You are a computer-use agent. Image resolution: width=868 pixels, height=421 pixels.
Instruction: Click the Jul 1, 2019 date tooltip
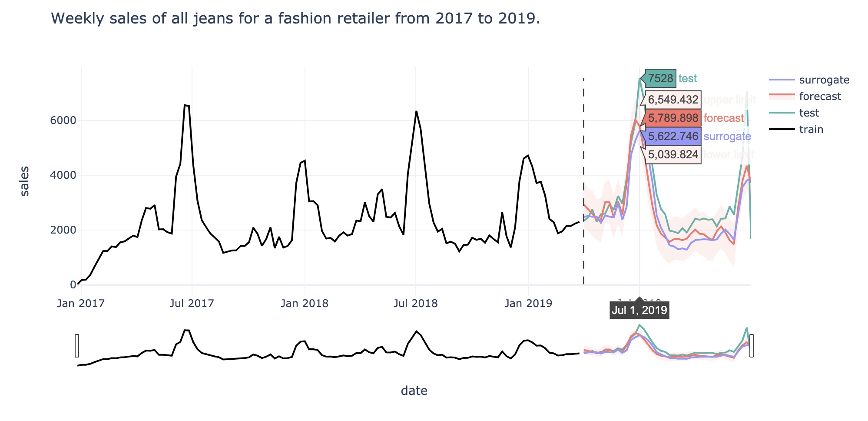[x=639, y=310]
